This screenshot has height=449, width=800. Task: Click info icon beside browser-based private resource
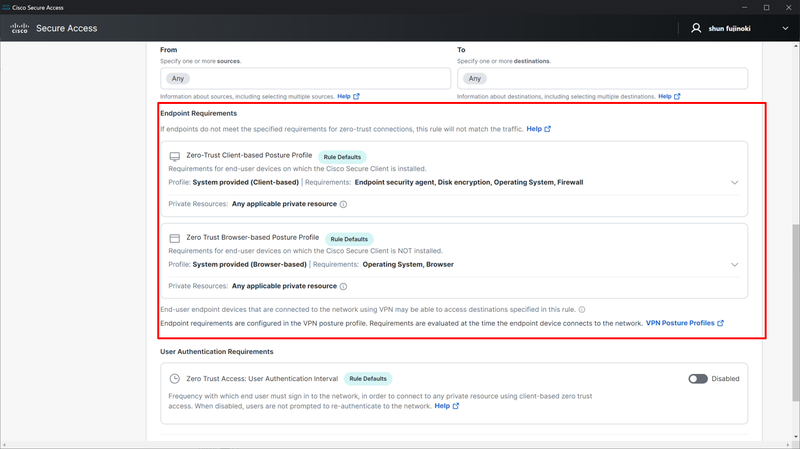tap(343, 286)
